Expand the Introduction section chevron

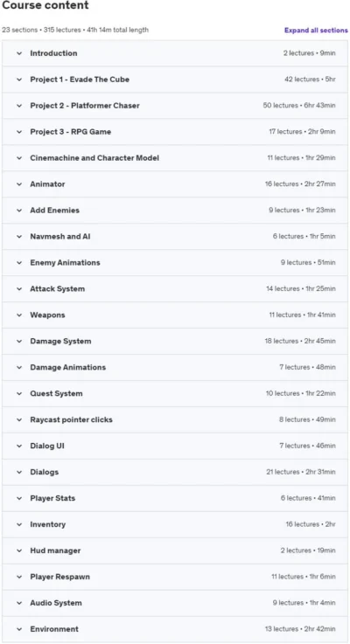click(19, 53)
